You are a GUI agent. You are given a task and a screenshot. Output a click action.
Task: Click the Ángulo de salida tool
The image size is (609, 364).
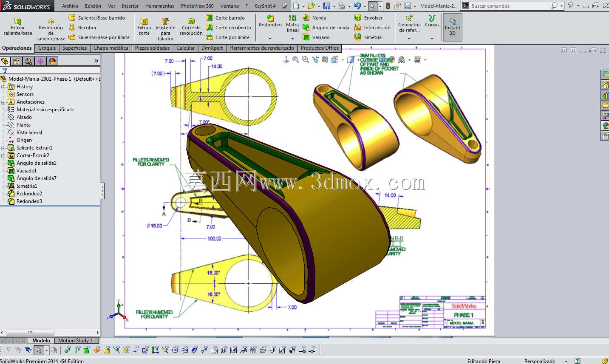[326, 28]
